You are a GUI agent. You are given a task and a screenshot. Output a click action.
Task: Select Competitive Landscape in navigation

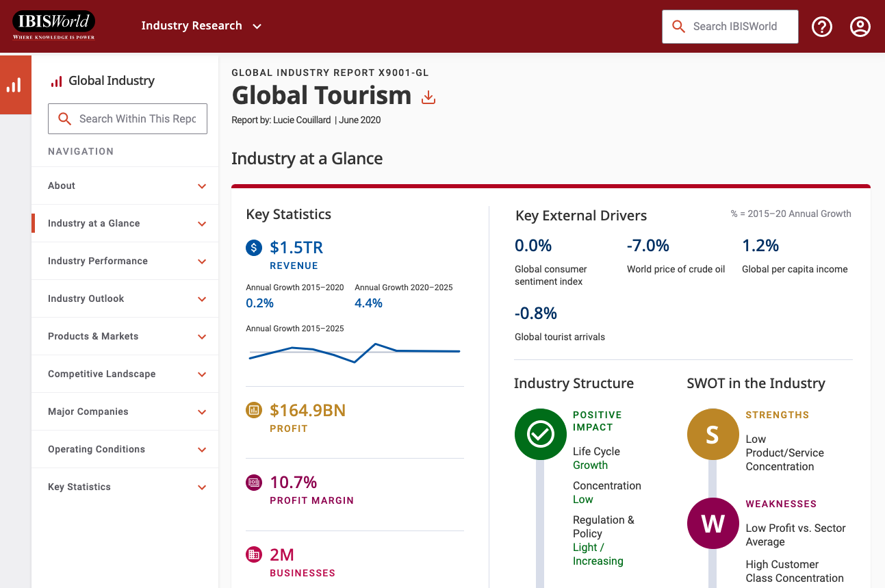[101, 374]
